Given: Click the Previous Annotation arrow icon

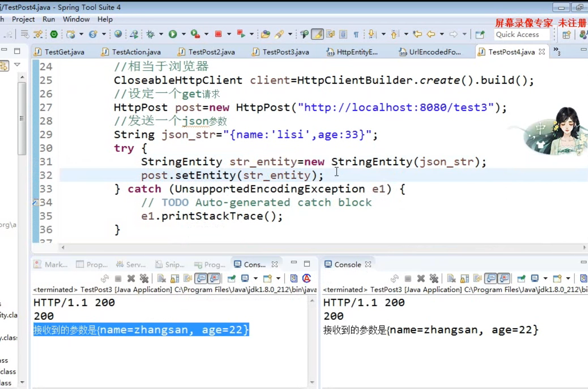Looking at the screenshot, I should tap(394, 34).
